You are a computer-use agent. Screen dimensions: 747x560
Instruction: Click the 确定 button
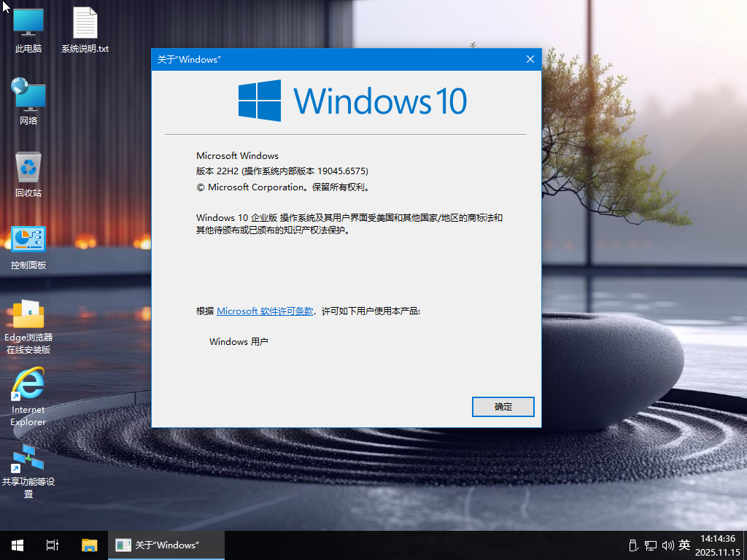point(503,407)
